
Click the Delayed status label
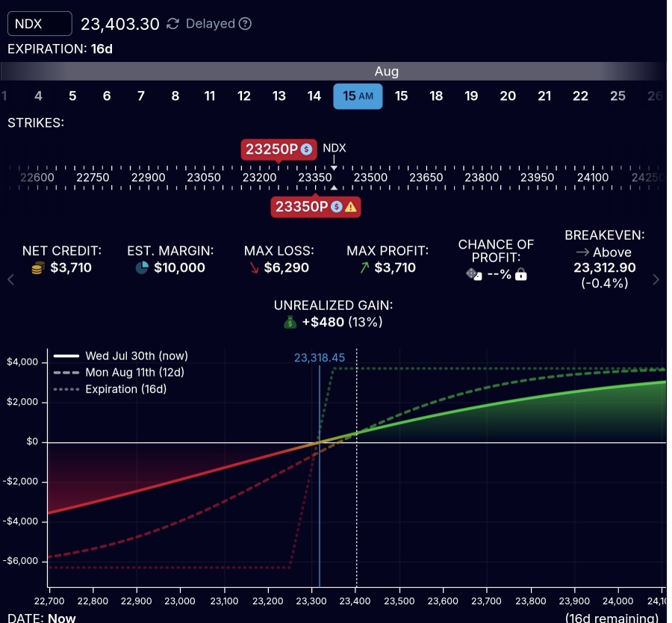click(211, 24)
